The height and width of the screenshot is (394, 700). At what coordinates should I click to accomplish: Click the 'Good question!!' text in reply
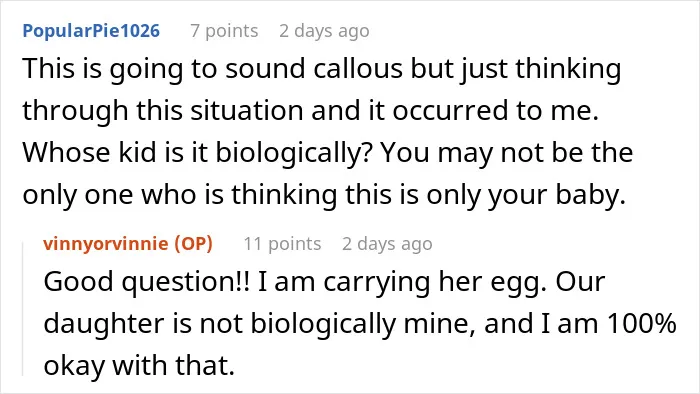coord(147,282)
